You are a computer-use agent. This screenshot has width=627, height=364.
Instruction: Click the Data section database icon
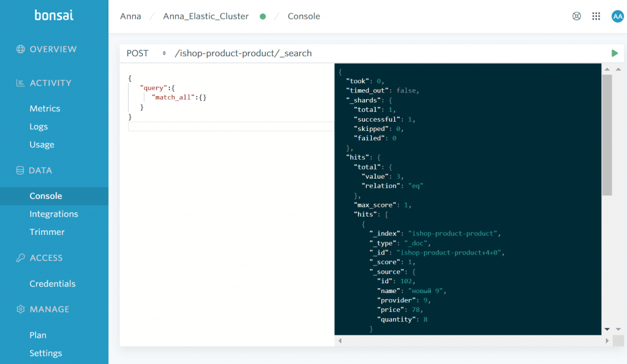point(21,170)
